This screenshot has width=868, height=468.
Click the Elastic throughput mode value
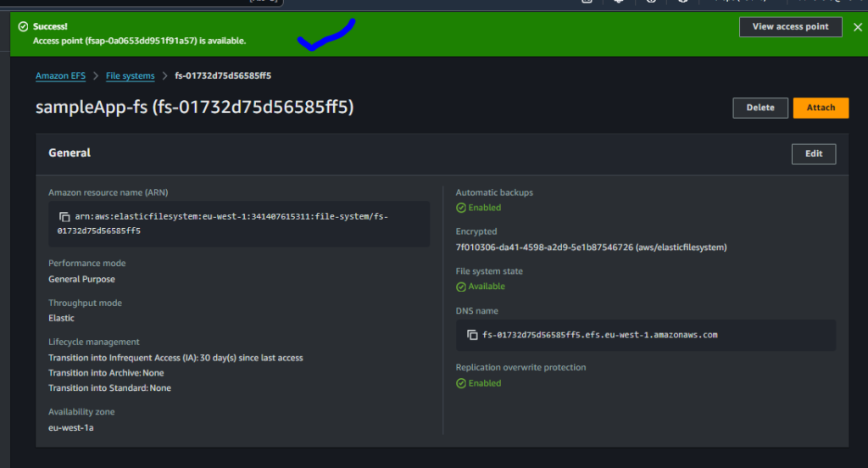61,318
